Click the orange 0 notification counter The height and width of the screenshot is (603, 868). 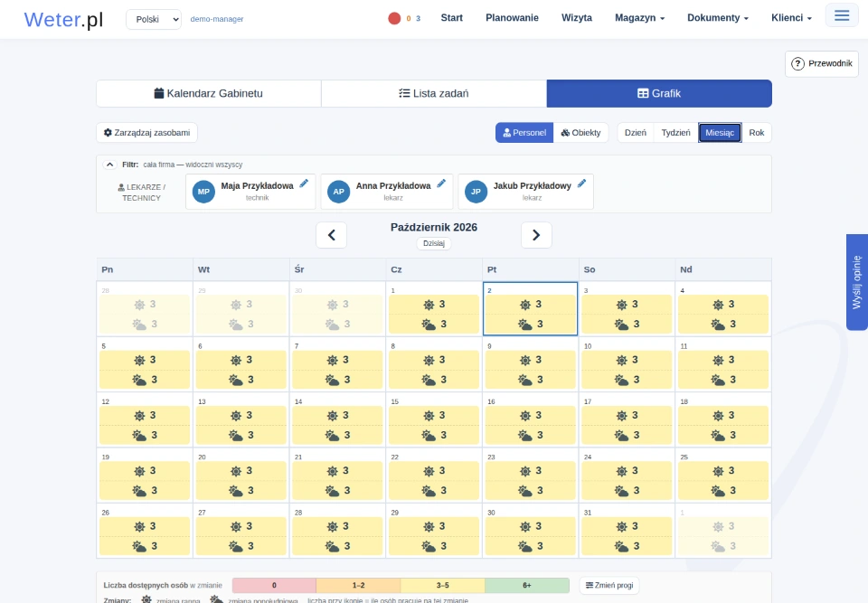[409, 19]
